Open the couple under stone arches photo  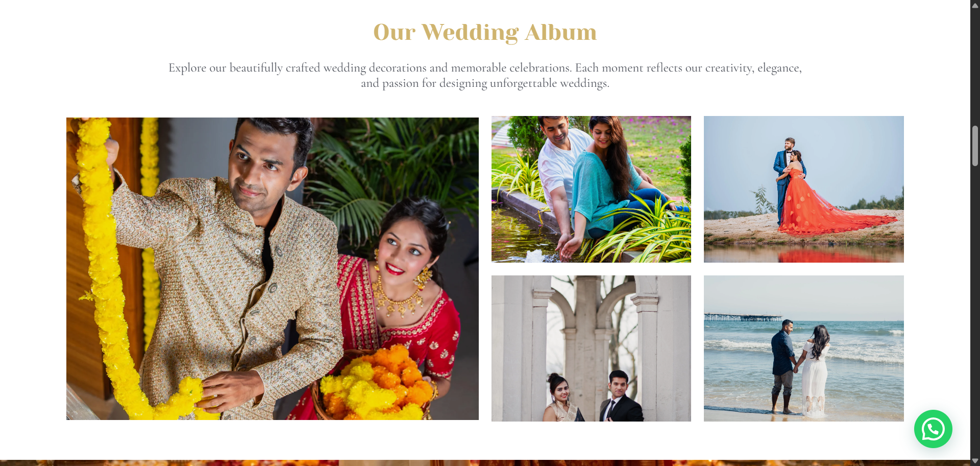[x=591, y=348]
